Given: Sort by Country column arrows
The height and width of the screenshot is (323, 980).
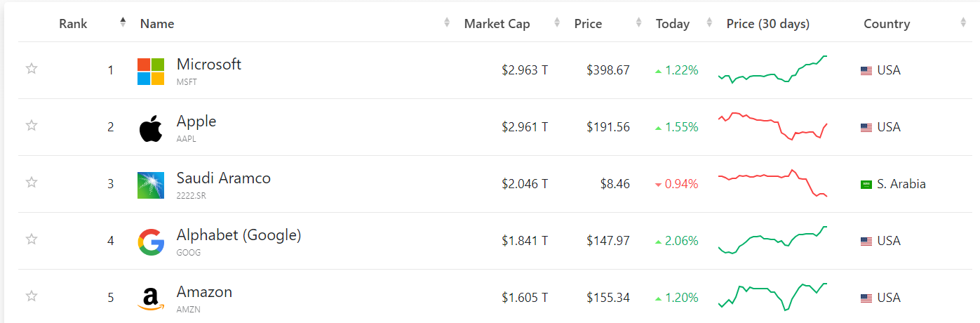Looking at the screenshot, I should tap(963, 22).
